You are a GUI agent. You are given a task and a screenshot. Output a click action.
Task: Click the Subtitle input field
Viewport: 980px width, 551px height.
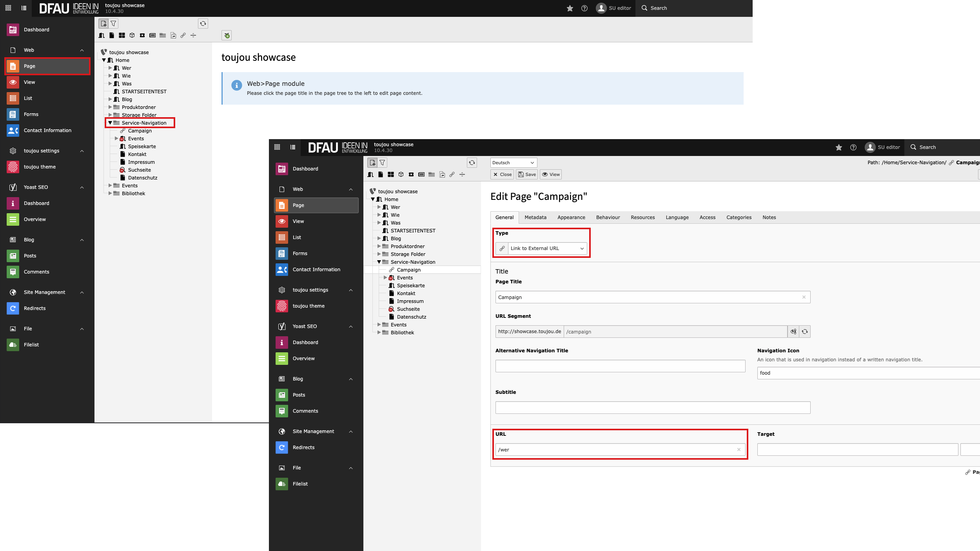coord(653,408)
